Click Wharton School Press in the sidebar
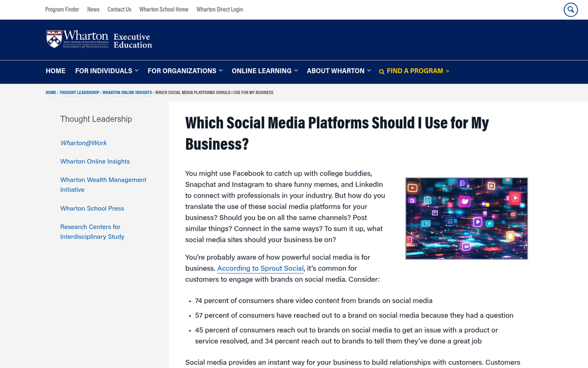The height and width of the screenshot is (368, 588). click(x=92, y=209)
